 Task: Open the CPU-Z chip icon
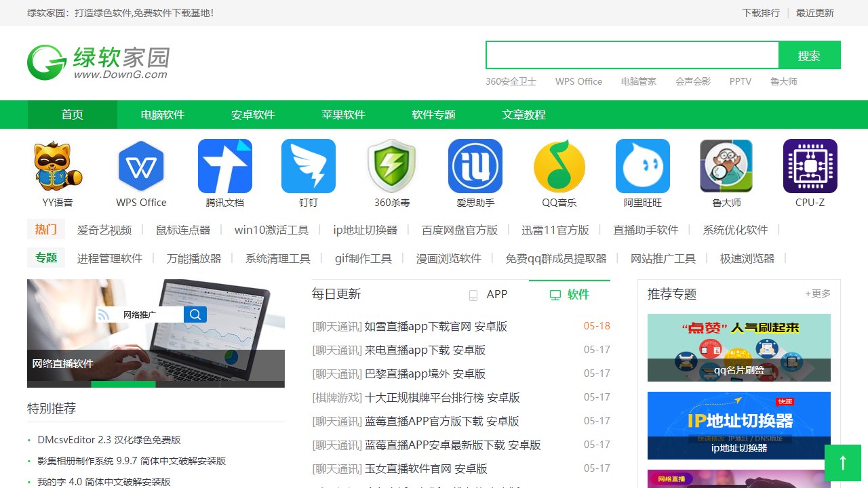coord(810,166)
